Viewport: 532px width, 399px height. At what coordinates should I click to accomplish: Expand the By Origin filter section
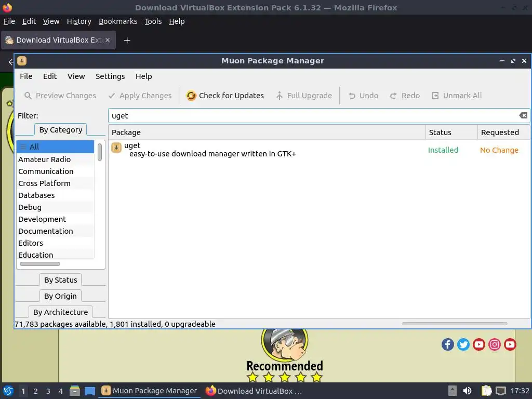coord(60,296)
